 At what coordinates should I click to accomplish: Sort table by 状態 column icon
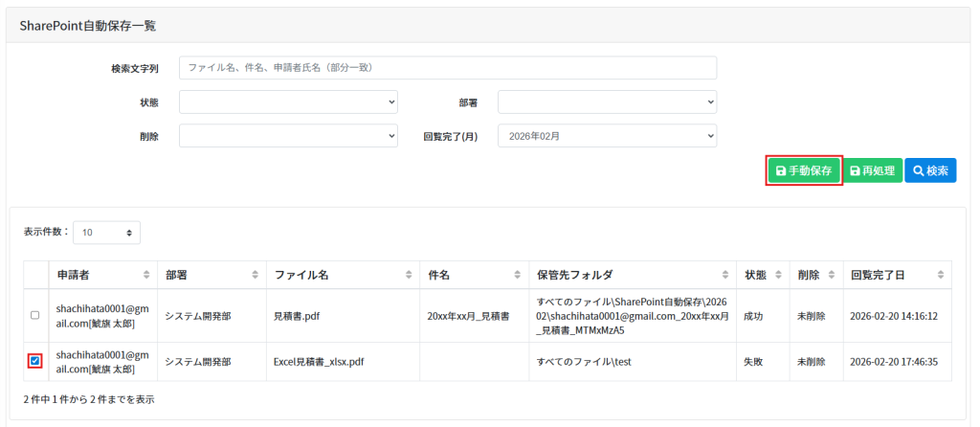(x=778, y=275)
